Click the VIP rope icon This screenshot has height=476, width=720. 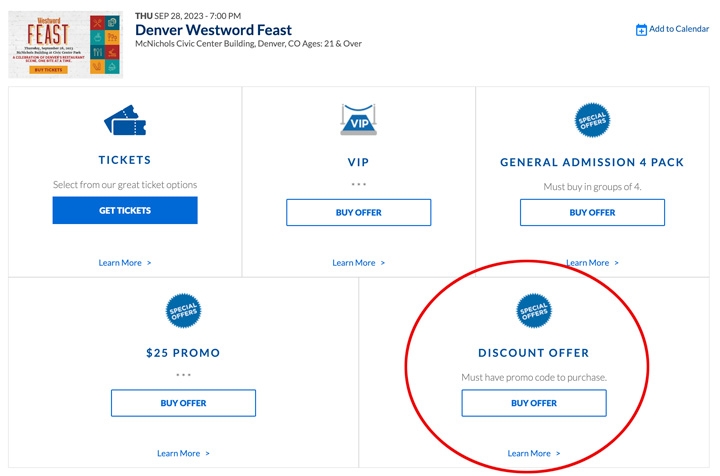pyautogui.click(x=358, y=119)
